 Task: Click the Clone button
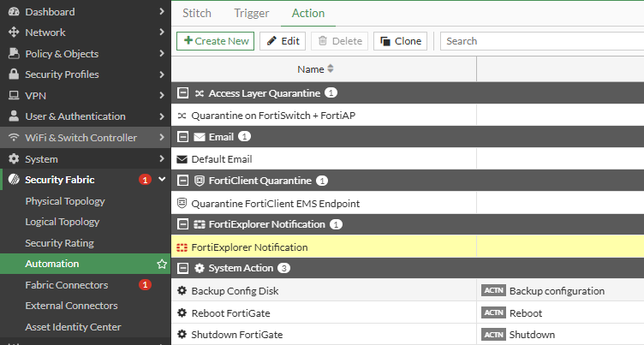point(401,41)
